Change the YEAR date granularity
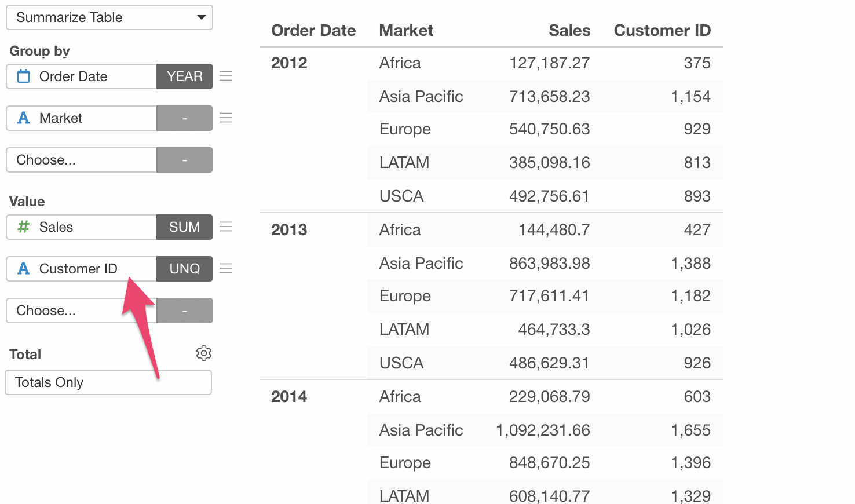The width and height of the screenshot is (855, 504). pyautogui.click(x=184, y=76)
